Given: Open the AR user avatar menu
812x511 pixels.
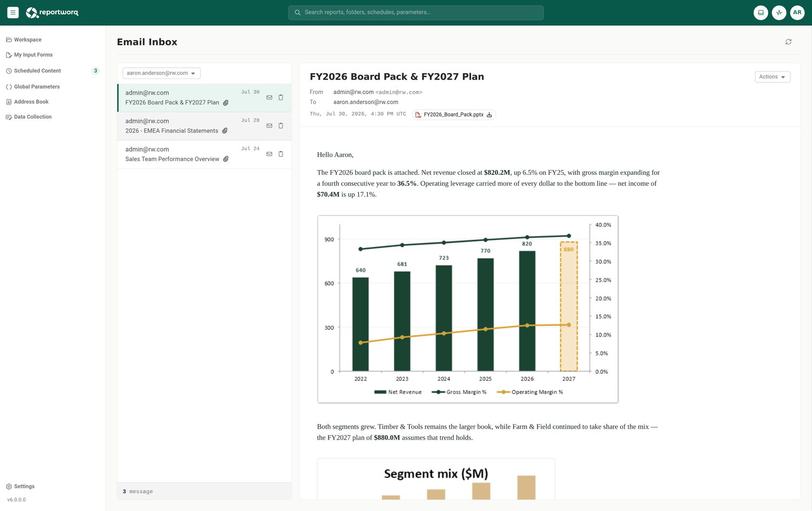Looking at the screenshot, I should [797, 12].
